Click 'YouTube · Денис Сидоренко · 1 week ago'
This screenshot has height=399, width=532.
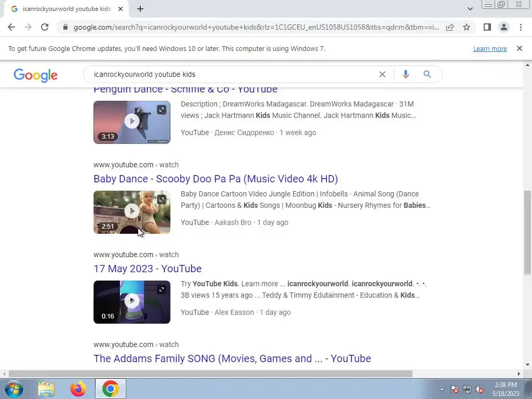click(248, 132)
